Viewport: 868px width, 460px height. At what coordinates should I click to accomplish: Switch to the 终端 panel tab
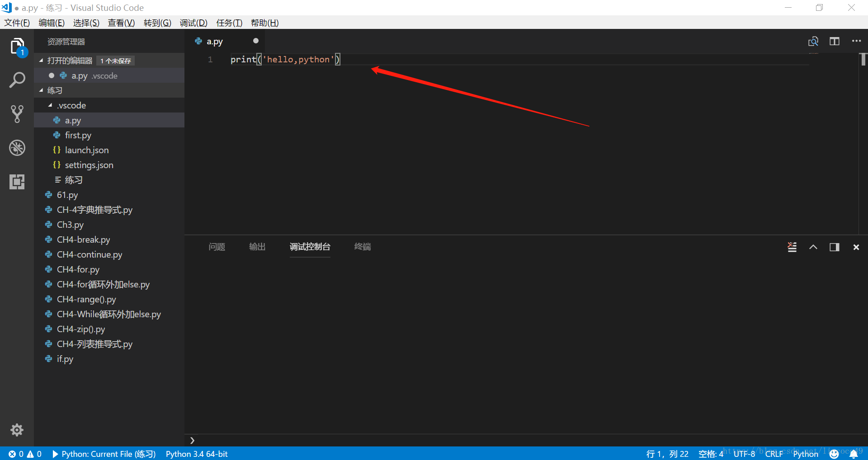pyautogui.click(x=363, y=247)
